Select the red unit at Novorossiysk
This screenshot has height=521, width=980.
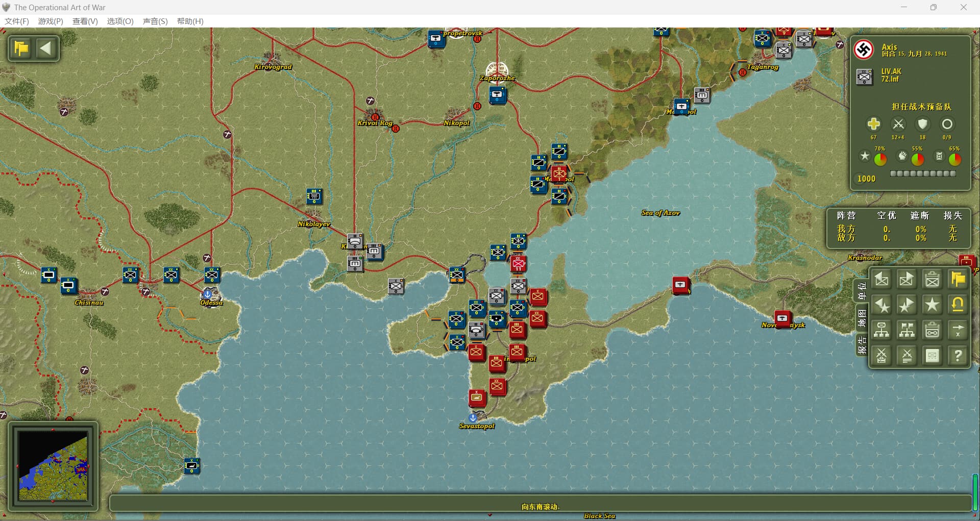[x=783, y=319]
